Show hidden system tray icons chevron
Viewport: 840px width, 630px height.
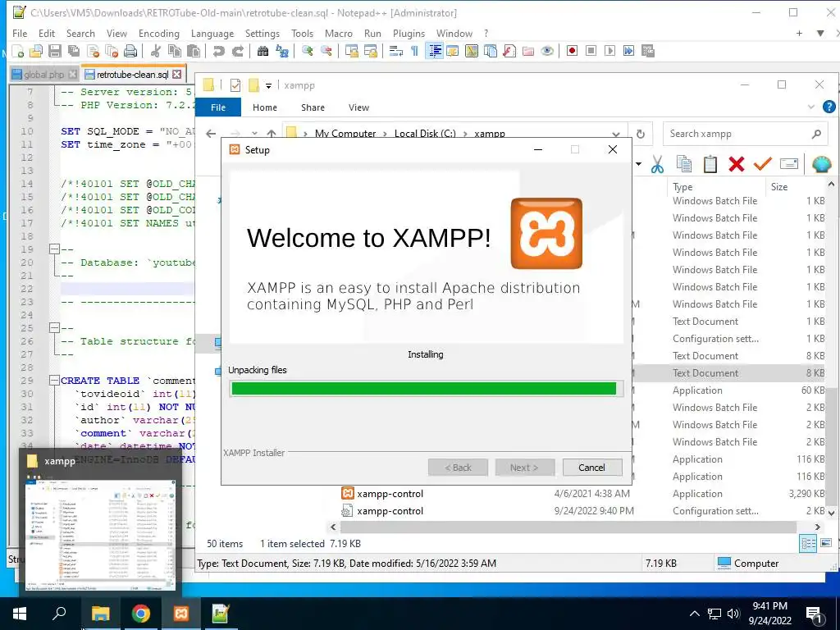[x=694, y=614]
